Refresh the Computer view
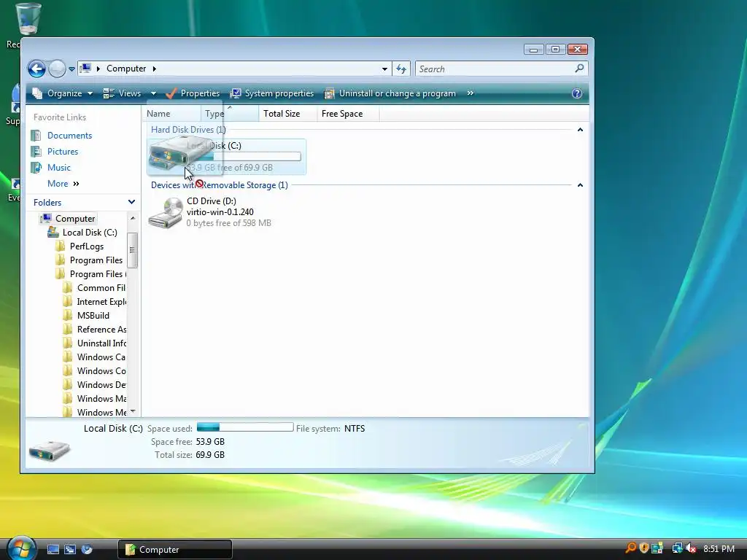 pyautogui.click(x=401, y=69)
